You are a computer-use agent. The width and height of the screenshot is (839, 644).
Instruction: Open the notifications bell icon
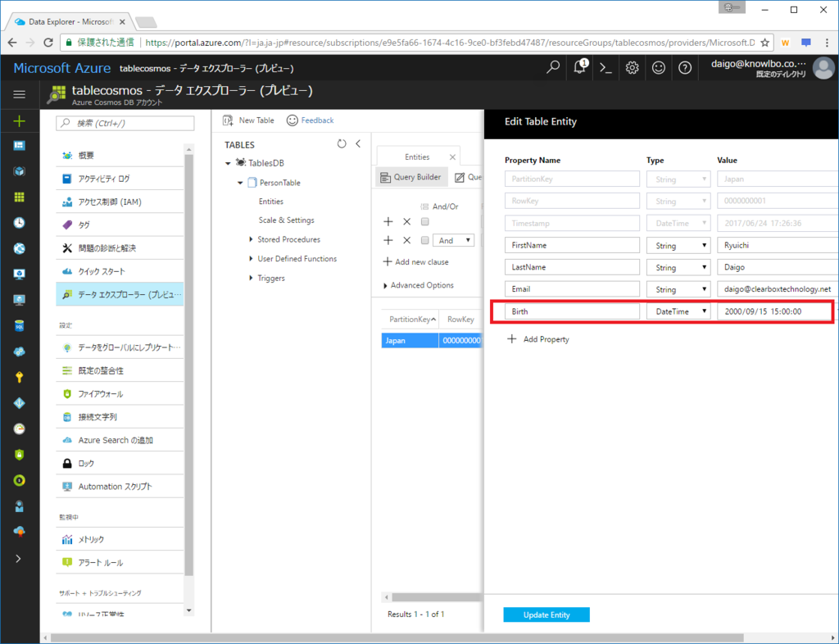[x=579, y=67]
